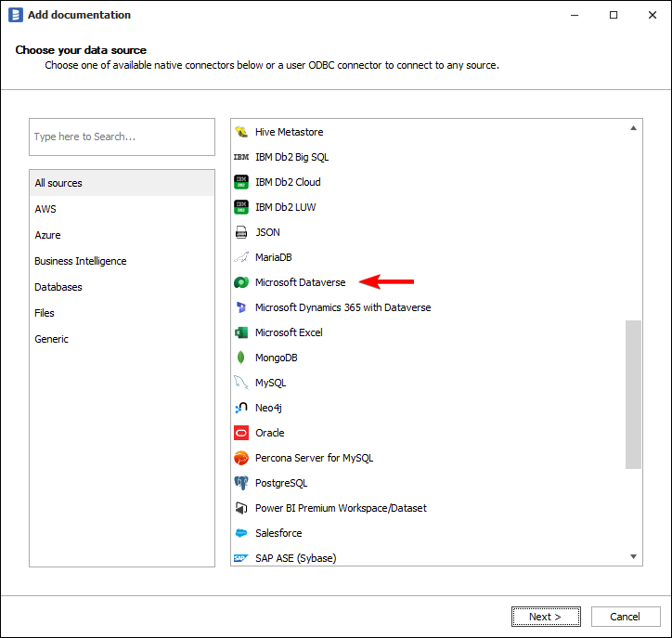
Task: Click the connector list scrollbar thumb
Action: click(634, 394)
